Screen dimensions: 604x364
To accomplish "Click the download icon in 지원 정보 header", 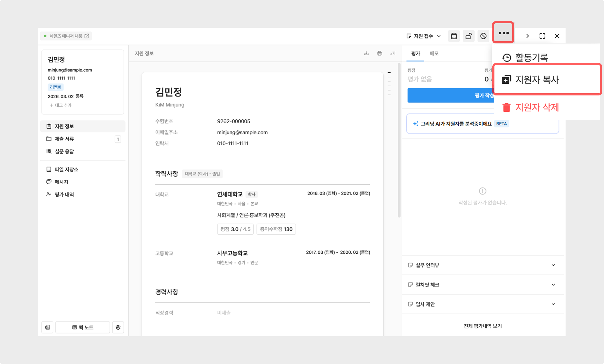I will coord(366,53).
